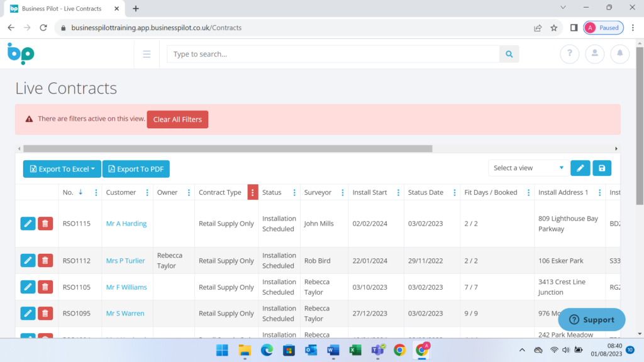
Task: Open the red Contract Type column filter menu
Action: pyautogui.click(x=253, y=193)
